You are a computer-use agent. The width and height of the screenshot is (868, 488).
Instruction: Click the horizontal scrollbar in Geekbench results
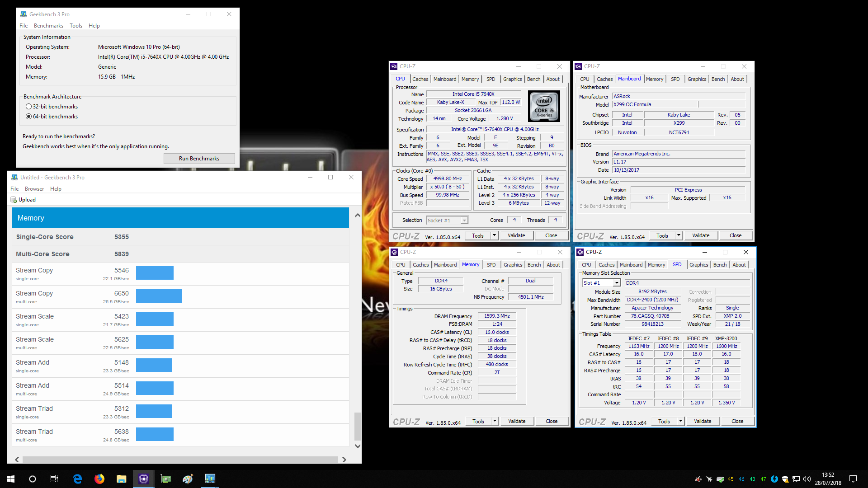click(180, 460)
